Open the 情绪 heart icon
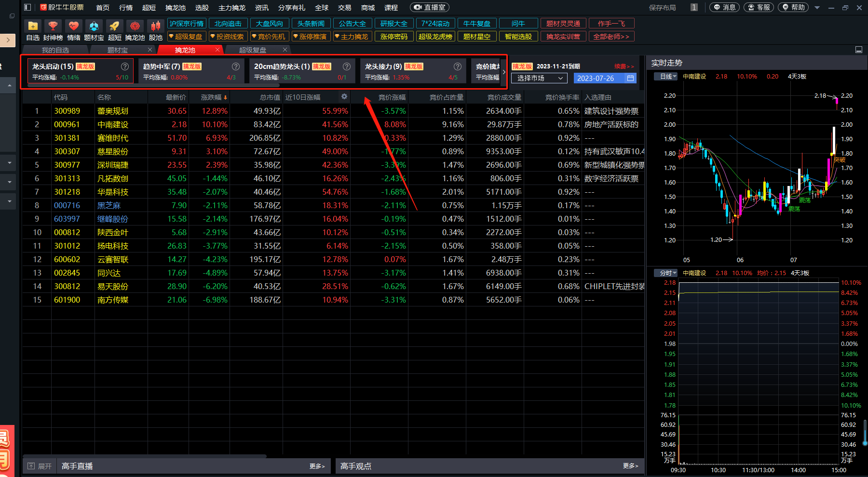This screenshot has width=868, height=477. click(73, 26)
